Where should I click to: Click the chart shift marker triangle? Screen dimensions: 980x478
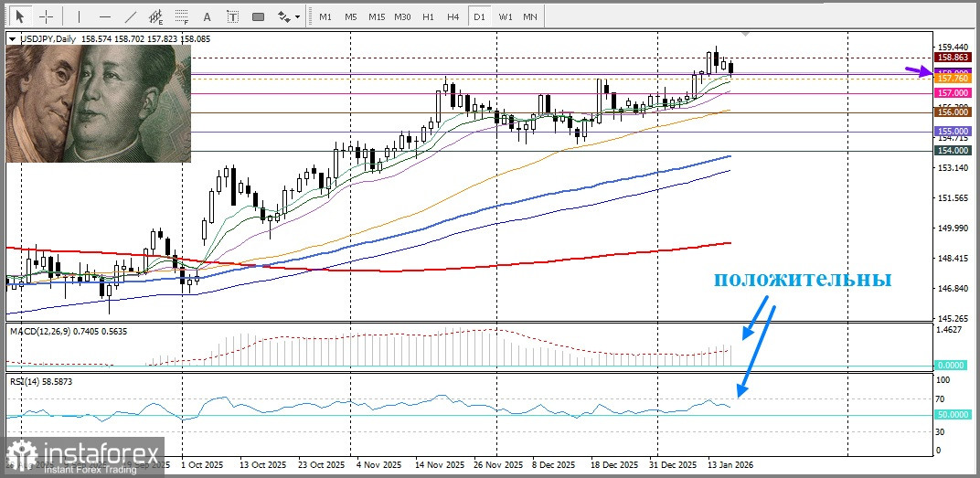(x=746, y=34)
